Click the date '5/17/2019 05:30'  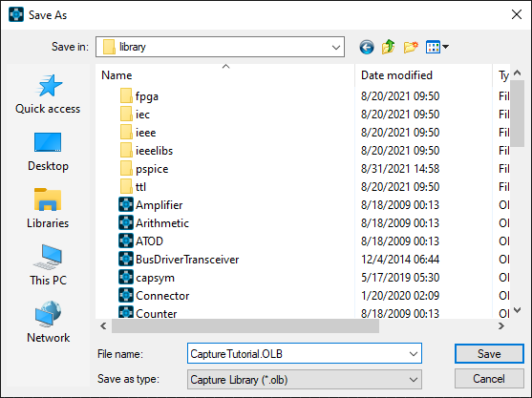click(400, 278)
